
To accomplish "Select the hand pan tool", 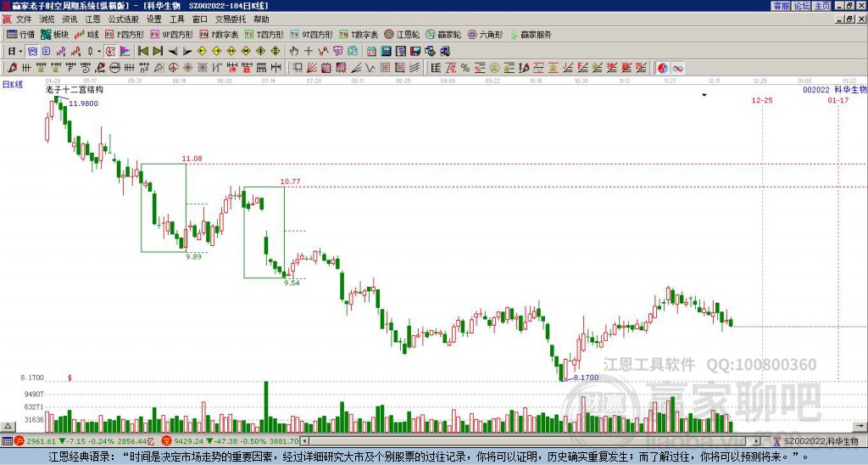I will (293, 51).
